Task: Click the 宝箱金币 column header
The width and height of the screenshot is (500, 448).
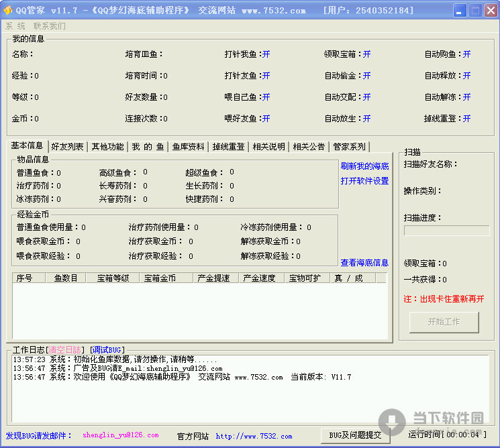Action: point(166,278)
